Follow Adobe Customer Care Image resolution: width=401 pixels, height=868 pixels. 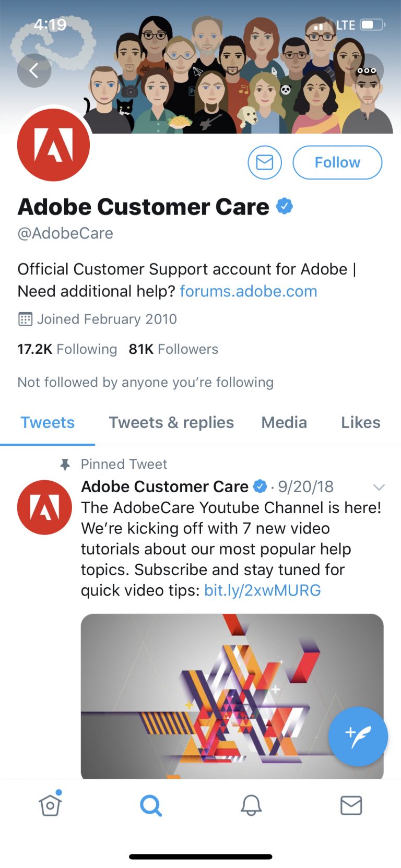click(x=337, y=162)
